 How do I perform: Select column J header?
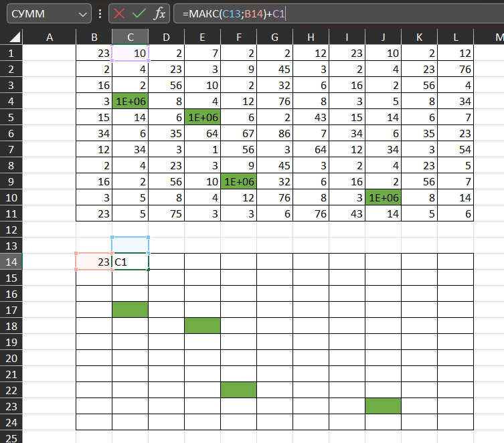click(x=383, y=37)
